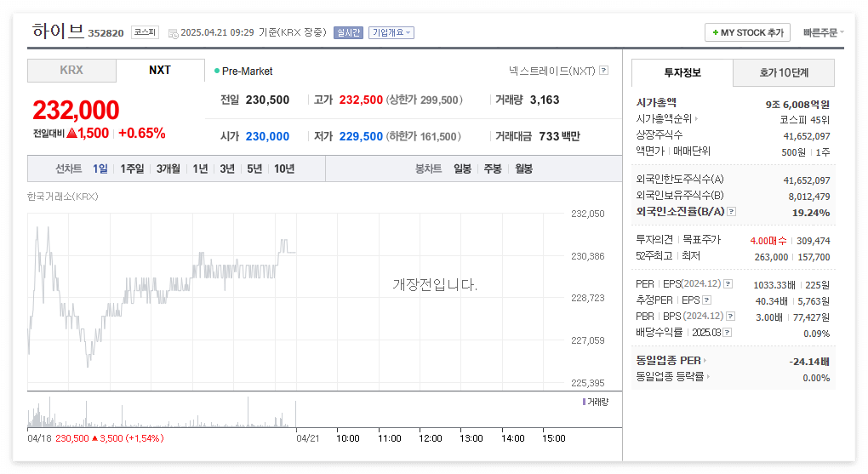Expand the 기업개요 dropdown
This screenshot has height=474, width=868.
click(391, 32)
